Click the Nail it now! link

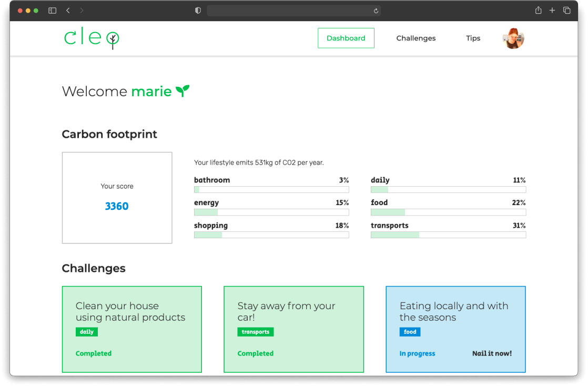[492, 353]
